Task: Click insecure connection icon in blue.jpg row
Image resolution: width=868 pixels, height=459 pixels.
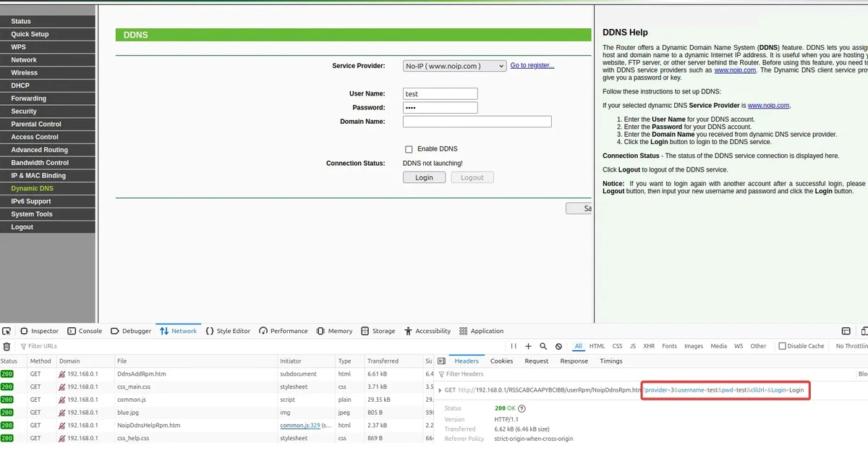Action: point(61,413)
